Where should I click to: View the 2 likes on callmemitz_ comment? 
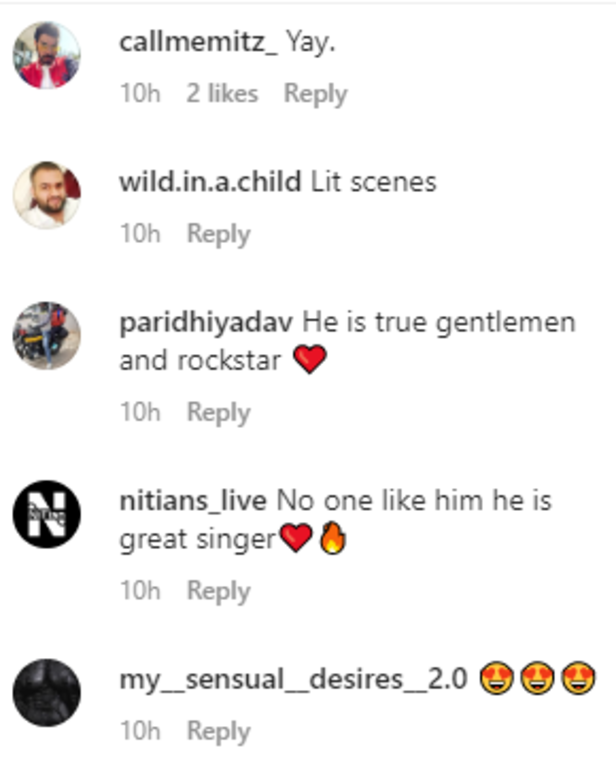point(222,93)
